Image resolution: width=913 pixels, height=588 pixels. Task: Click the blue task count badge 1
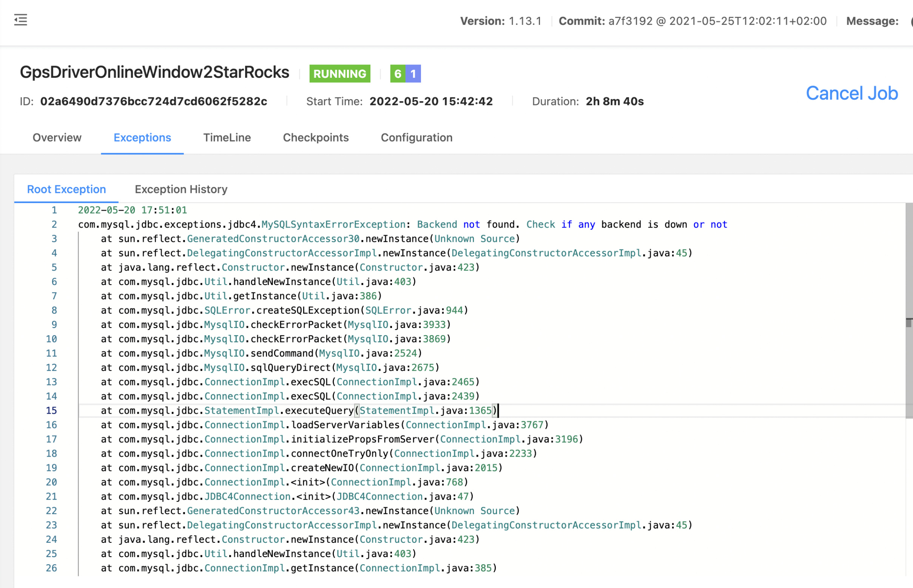tap(413, 74)
